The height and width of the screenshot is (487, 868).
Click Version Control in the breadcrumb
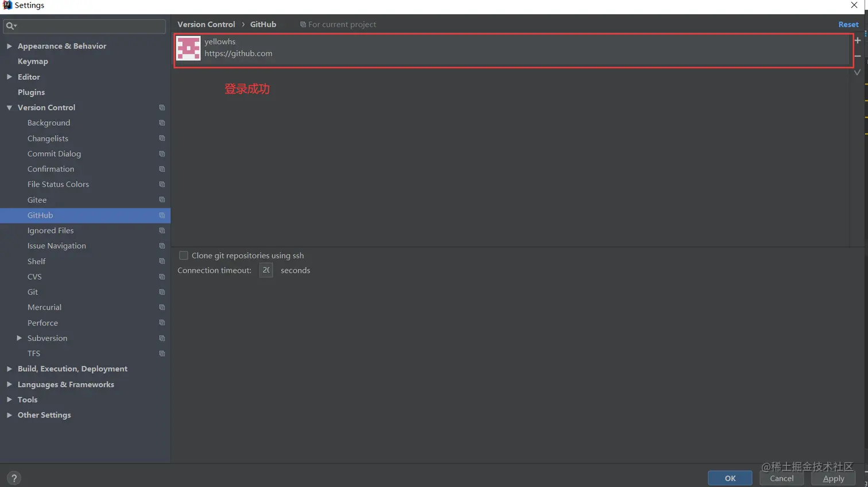pyautogui.click(x=206, y=25)
